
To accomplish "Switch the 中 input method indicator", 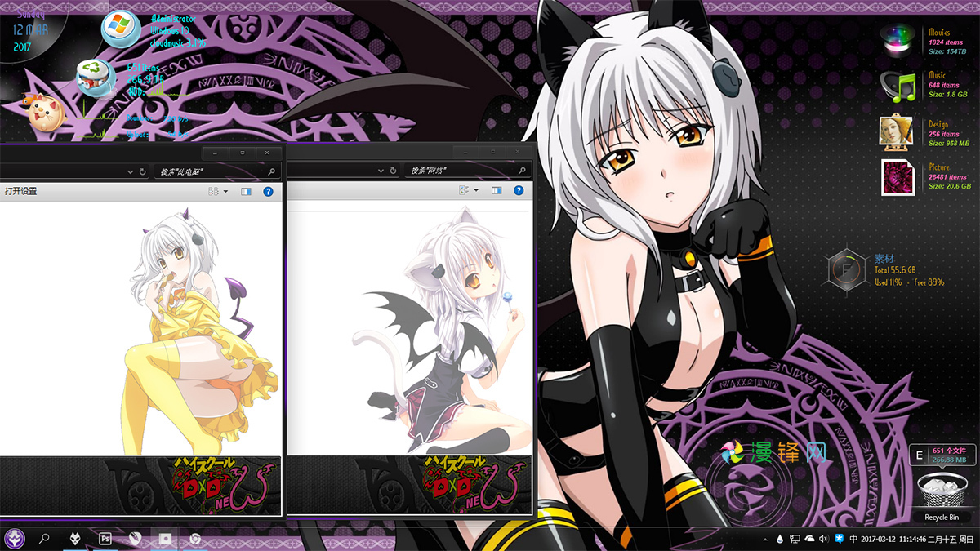I will 853,539.
